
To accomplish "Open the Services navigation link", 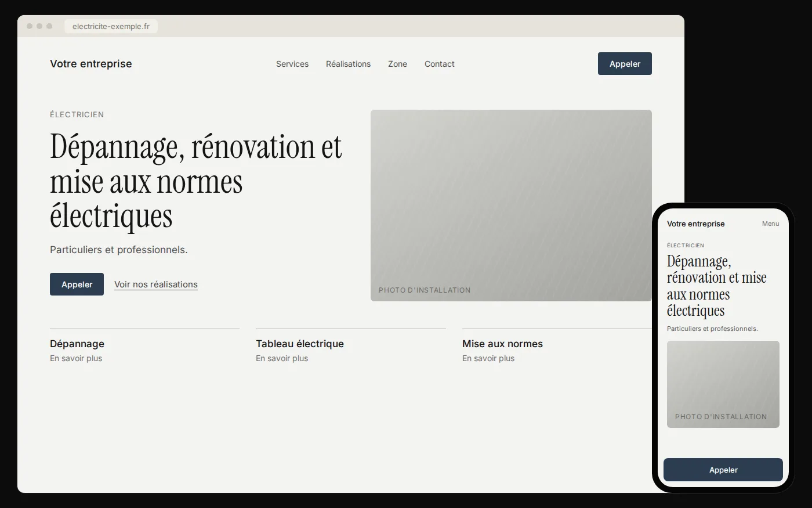I will coord(292,64).
